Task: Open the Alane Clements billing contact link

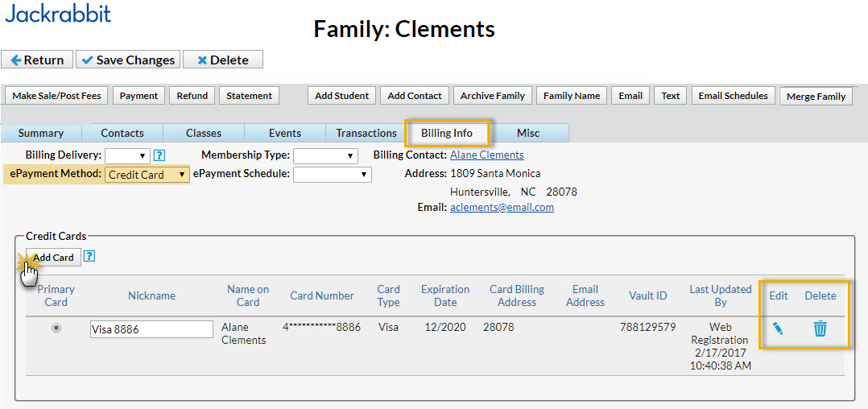Action: pos(486,155)
